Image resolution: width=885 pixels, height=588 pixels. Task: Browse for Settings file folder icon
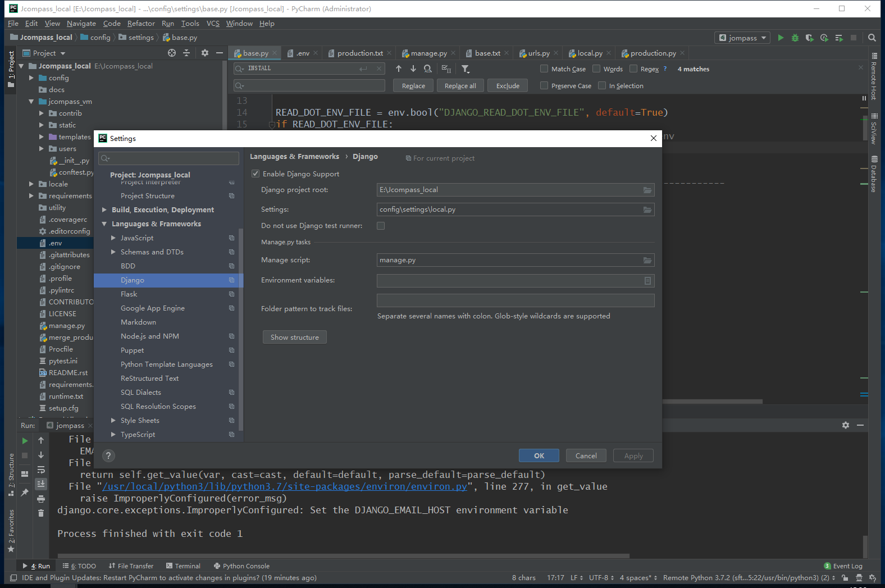coord(647,209)
